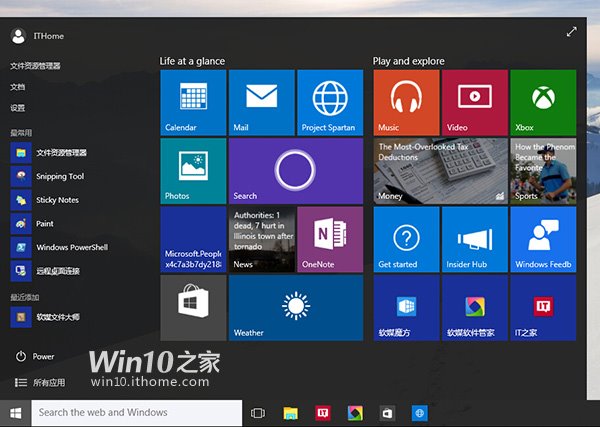The image size is (600, 427).
Task: Open the News headline tile
Action: tap(261, 239)
